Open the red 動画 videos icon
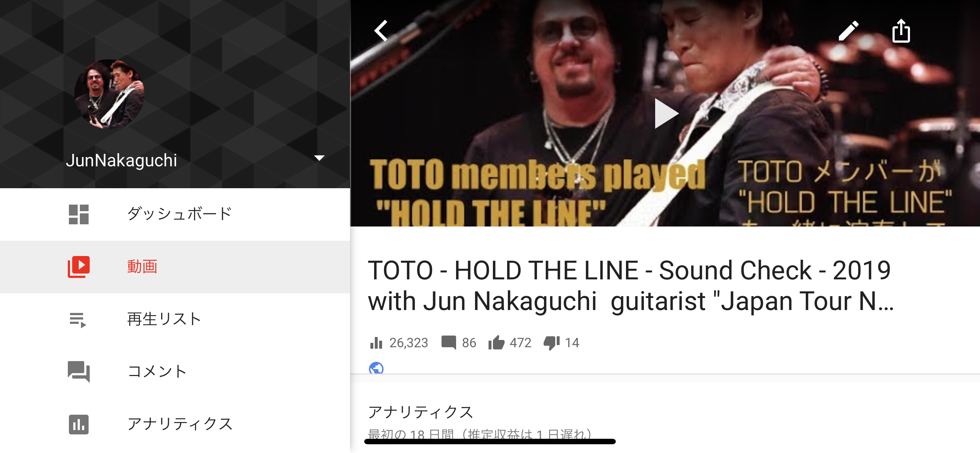Viewport: 980px width, 453px height. click(x=79, y=267)
